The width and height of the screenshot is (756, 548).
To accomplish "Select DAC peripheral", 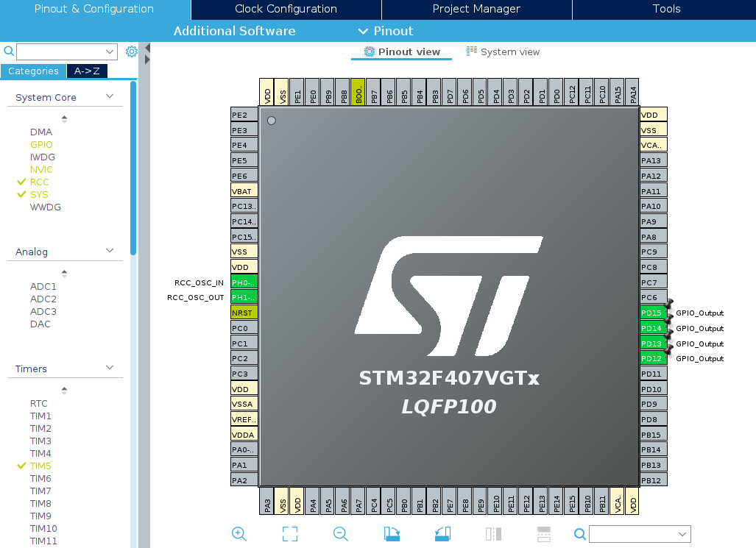I will (x=40, y=324).
